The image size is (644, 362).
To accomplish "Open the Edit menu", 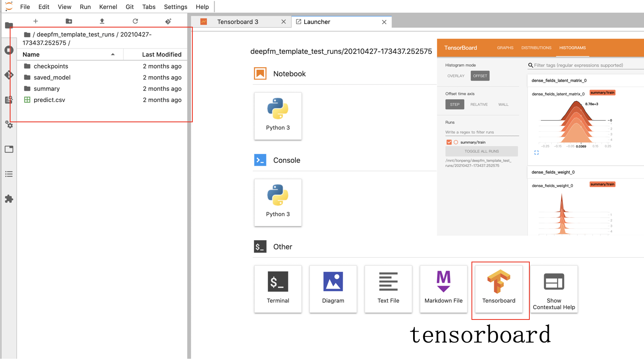I will pos(44,7).
